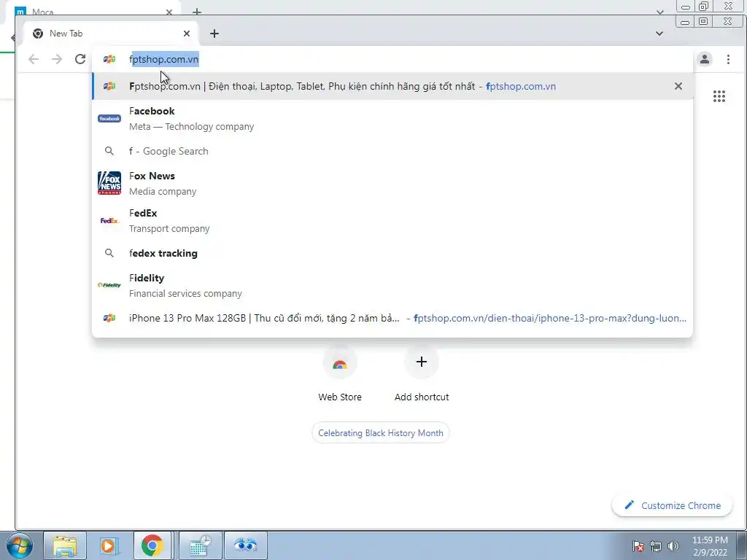Click the Add shortcut plus icon

click(x=421, y=362)
